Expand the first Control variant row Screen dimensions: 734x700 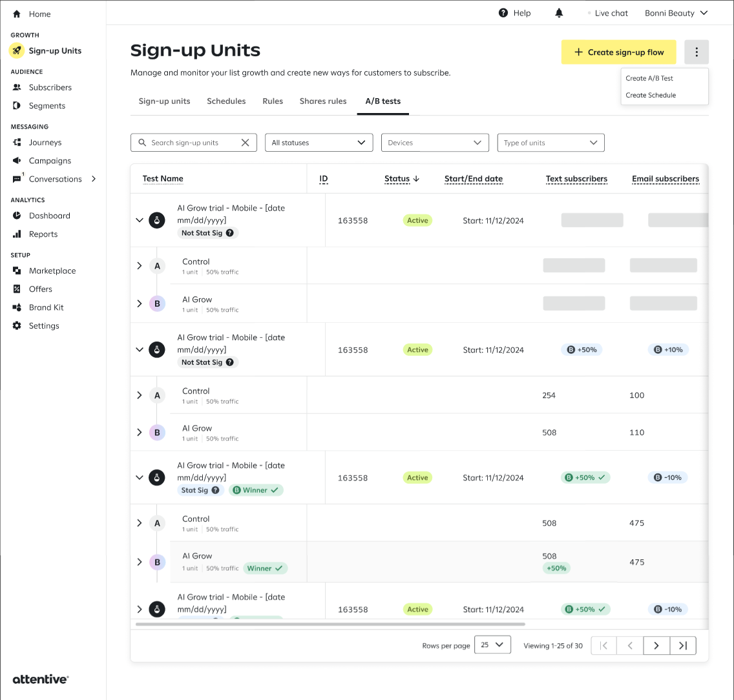point(139,265)
